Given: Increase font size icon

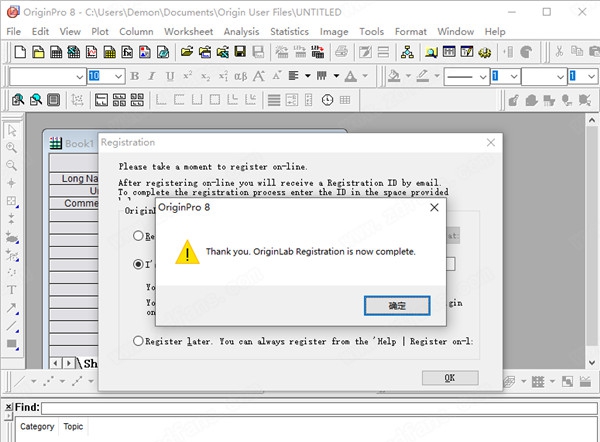Looking at the screenshot, I should pos(259,76).
